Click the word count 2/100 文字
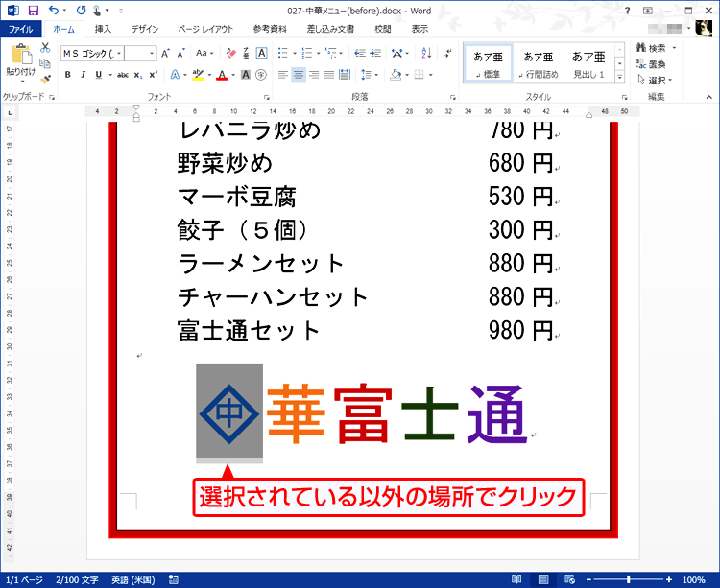Screen dimensions: 720x588 pos(77,579)
